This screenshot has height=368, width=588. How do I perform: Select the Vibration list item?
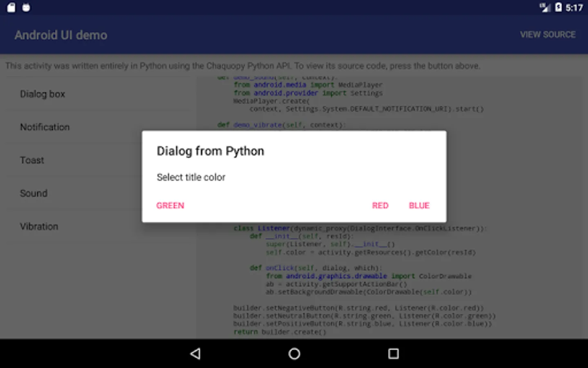tap(99, 227)
